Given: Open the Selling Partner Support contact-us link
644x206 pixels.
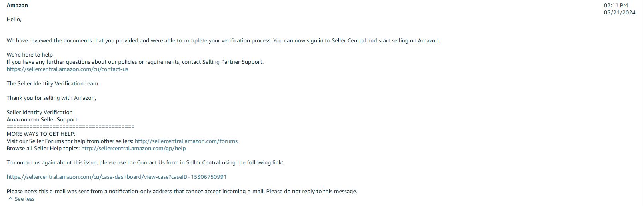Looking at the screenshot, I should [67, 69].
